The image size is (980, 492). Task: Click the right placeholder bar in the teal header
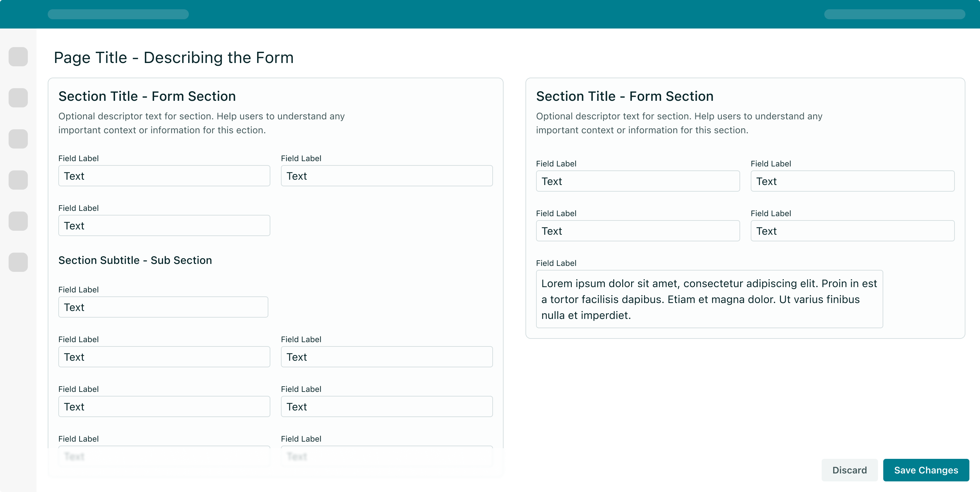(x=895, y=14)
